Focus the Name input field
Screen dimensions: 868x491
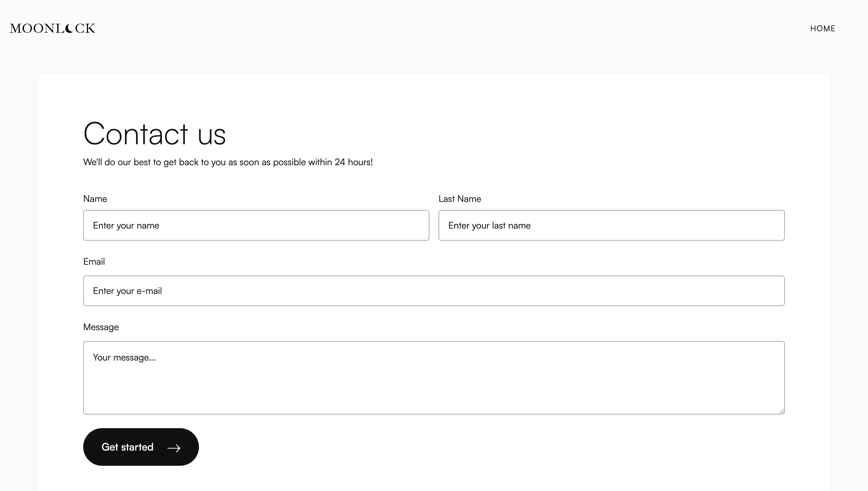[x=256, y=225]
